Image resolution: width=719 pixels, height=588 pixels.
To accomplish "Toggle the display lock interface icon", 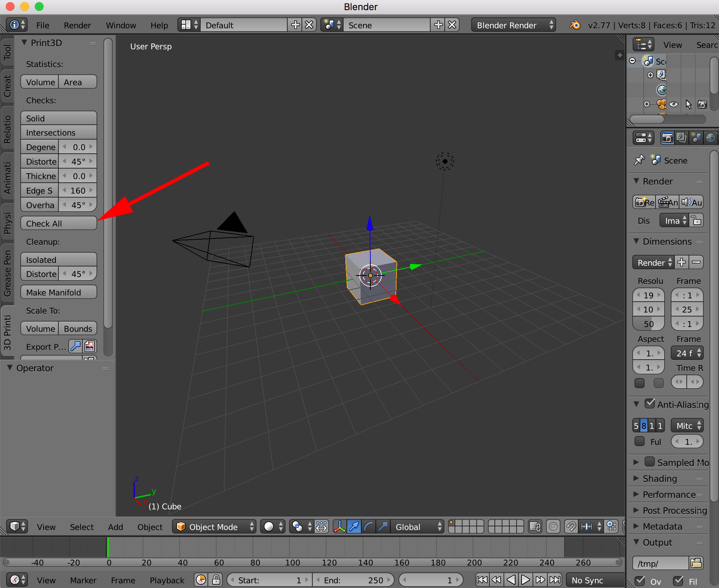I will pyautogui.click(x=697, y=220).
